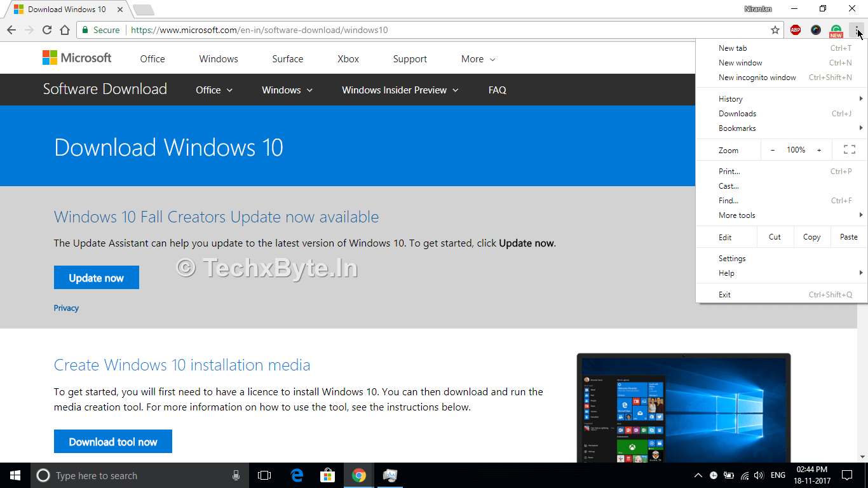Decrease zoom with minus button
Image resolution: width=868 pixels, height=488 pixels.
773,150
